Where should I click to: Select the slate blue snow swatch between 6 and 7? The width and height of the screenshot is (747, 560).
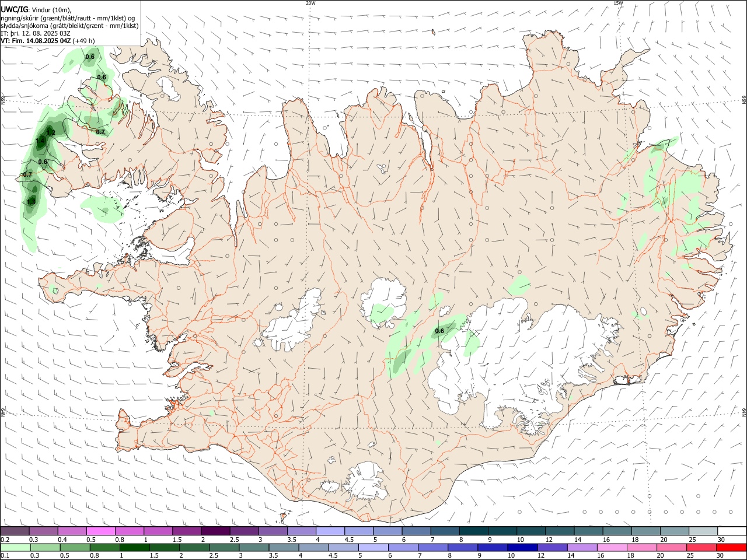coord(416,531)
